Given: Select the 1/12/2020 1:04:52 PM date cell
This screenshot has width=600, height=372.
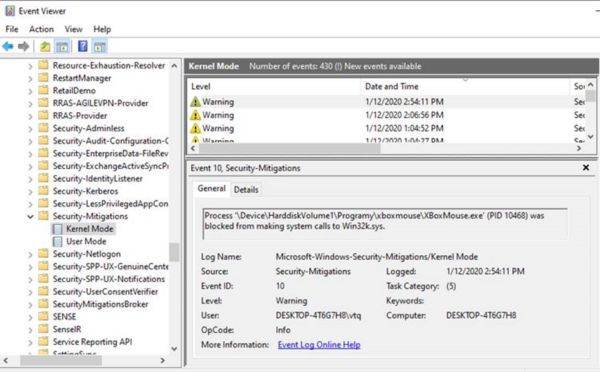Looking at the screenshot, I should tap(404, 128).
